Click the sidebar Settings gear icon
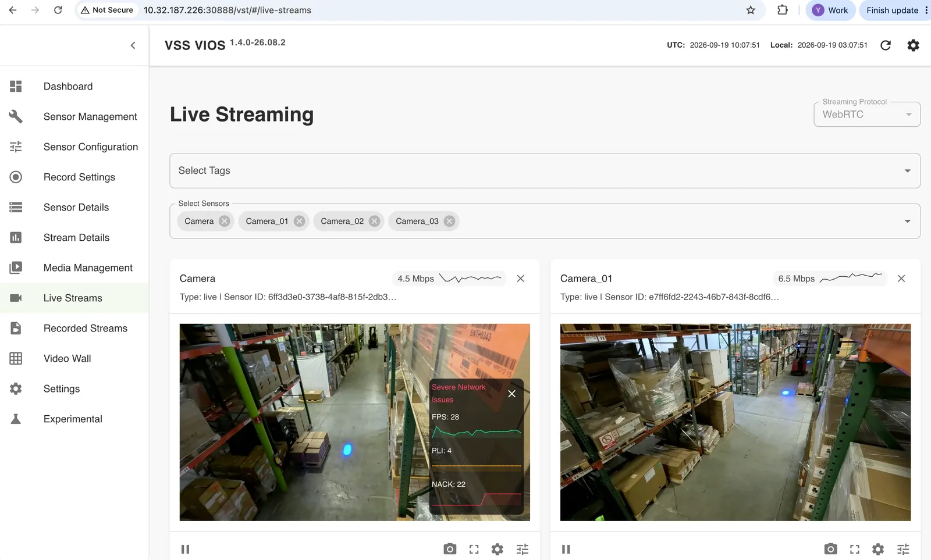Image resolution: width=931 pixels, height=560 pixels. (16, 388)
